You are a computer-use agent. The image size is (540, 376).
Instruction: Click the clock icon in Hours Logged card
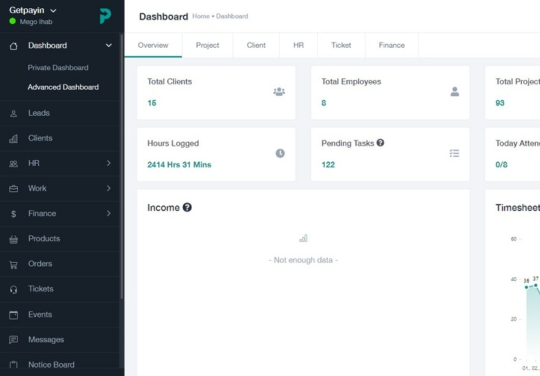(280, 153)
